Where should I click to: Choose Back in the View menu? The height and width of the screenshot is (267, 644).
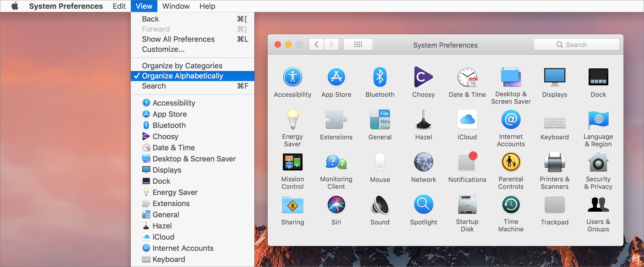(x=193, y=19)
